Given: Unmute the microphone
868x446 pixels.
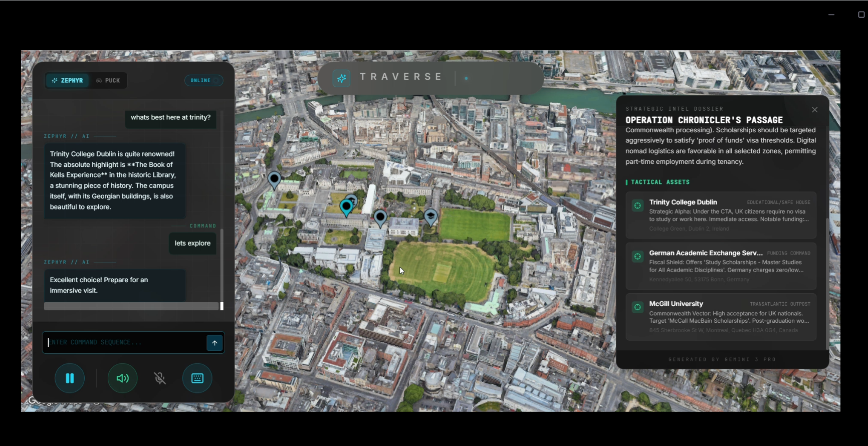Looking at the screenshot, I should pos(160,378).
